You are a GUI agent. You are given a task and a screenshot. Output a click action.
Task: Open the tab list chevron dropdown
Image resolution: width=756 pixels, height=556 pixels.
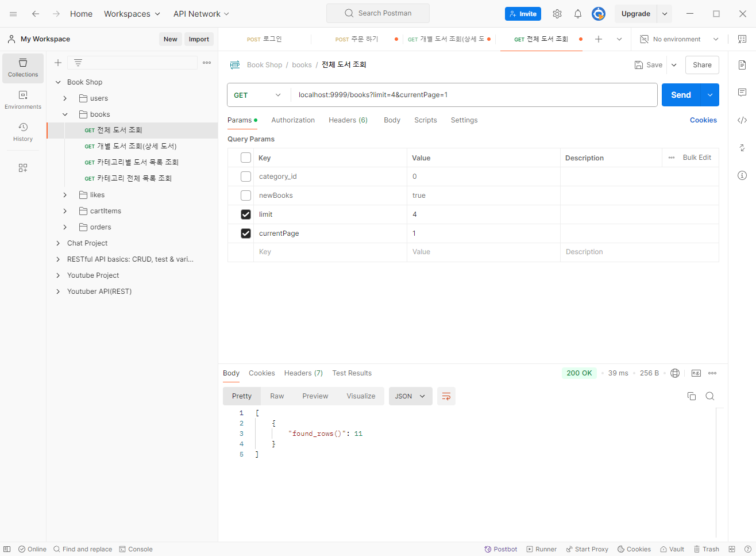click(x=619, y=39)
